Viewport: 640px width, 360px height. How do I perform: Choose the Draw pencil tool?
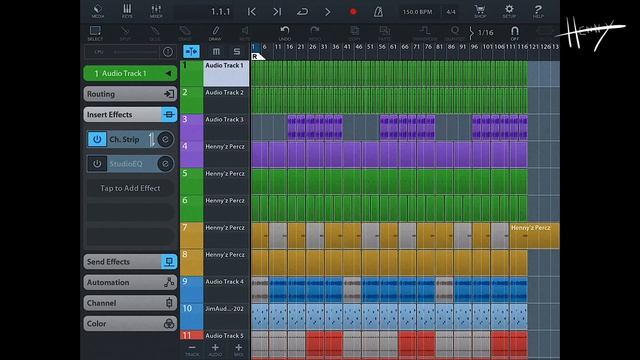215,33
